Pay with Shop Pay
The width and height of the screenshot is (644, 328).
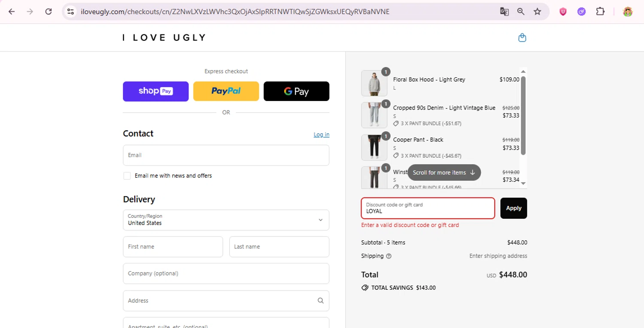pos(156,91)
